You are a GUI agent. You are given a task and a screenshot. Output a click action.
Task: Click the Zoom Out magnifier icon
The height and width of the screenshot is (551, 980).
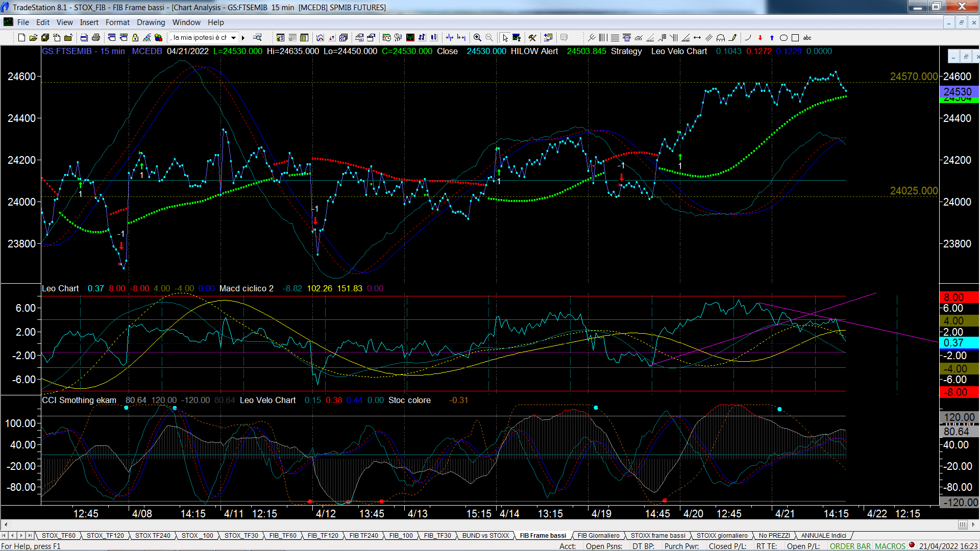pos(489,38)
